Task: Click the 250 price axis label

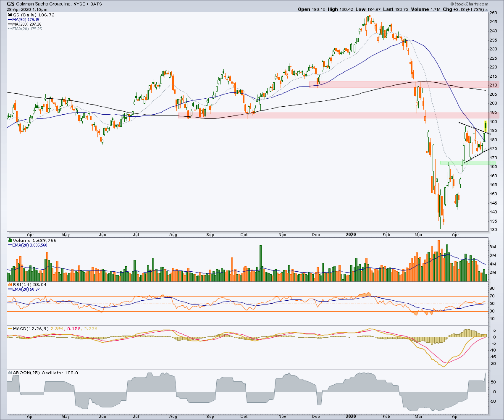Action: 494,13
